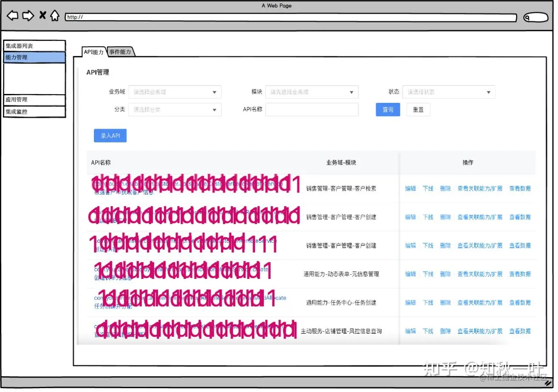Viewport: 558px width, 392px height.
Task: Open the 业务域 dropdown
Action: coord(175,92)
